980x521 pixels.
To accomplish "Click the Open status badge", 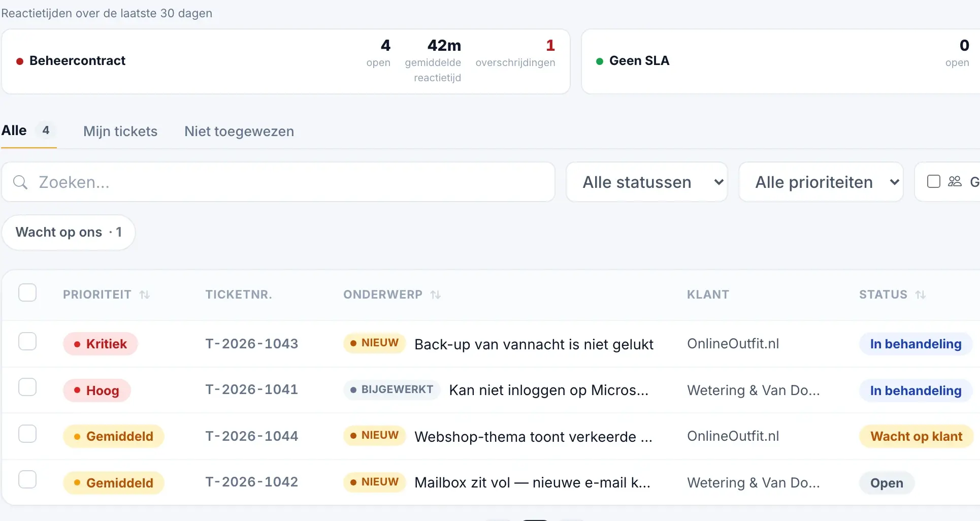I will pyautogui.click(x=887, y=483).
